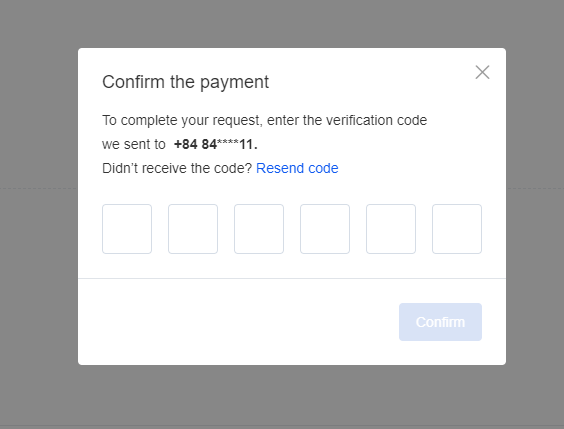Image resolution: width=564 pixels, height=429 pixels.
Task: Click the gray overlay below the dialog
Action: 282,397
